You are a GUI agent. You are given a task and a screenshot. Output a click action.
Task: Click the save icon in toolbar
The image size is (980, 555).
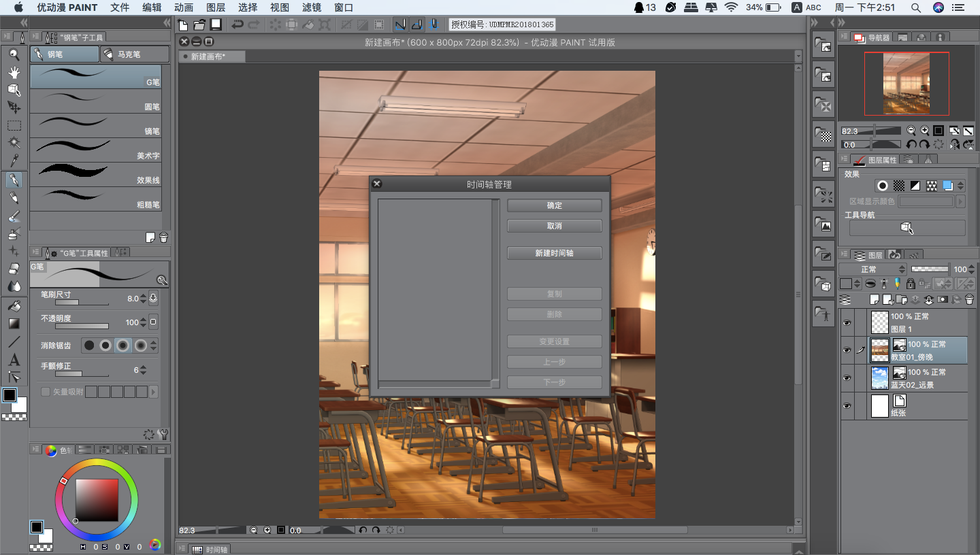click(x=216, y=24)
